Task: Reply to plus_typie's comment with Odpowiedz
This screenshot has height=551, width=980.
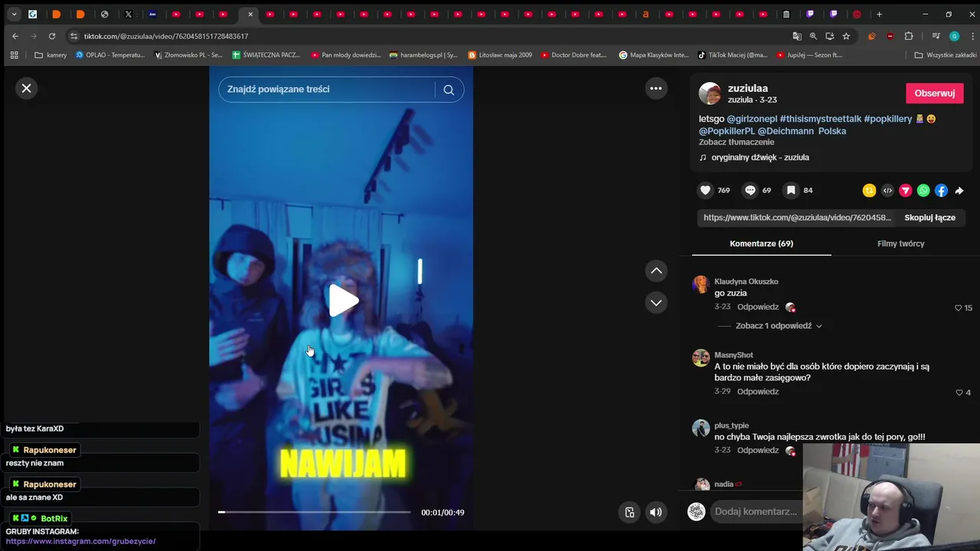Action: click(758, 451)
